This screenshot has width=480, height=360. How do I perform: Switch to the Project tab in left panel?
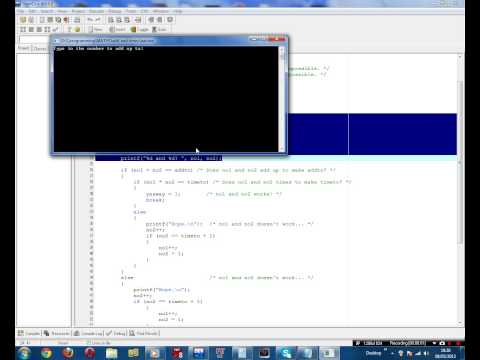(24, 49)
